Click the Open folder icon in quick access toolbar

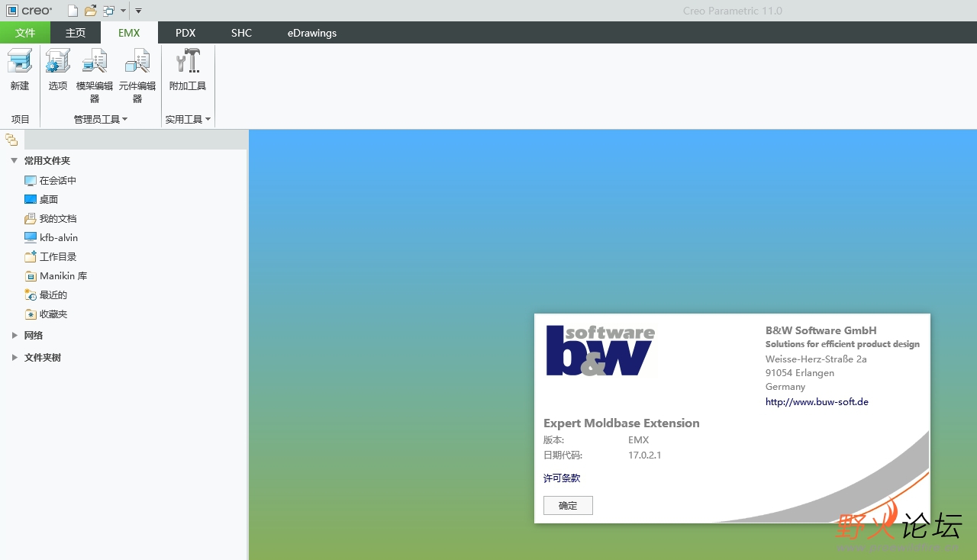click(91, 11)
